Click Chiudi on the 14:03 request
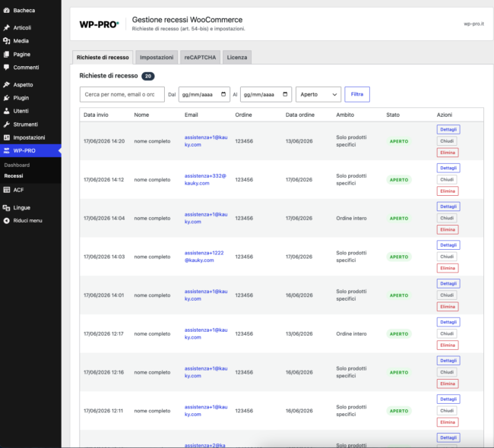The height and width of the screenshot is (448, 494). [447, 257]
